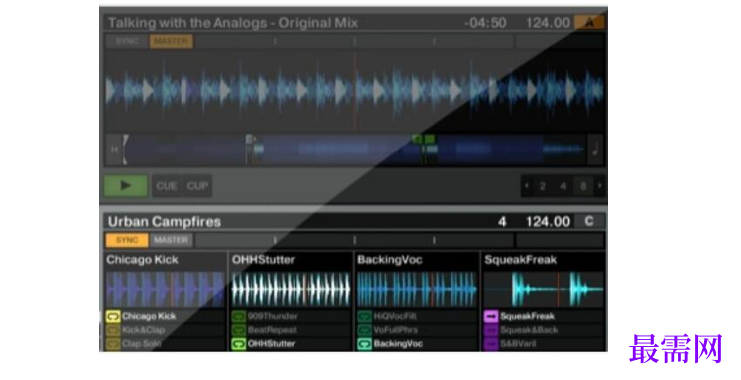741x380 pixels.
Task: Skip to track start icon on stripe
Action: click(114, 149)
